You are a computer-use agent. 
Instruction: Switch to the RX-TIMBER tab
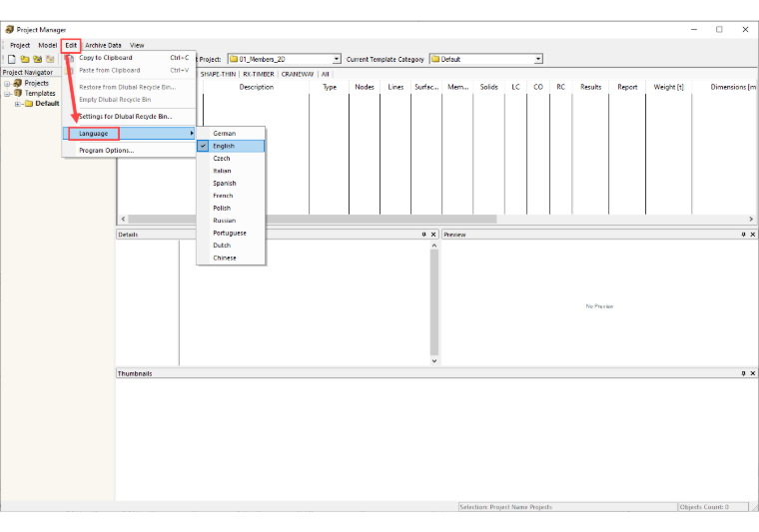point(259,74)
